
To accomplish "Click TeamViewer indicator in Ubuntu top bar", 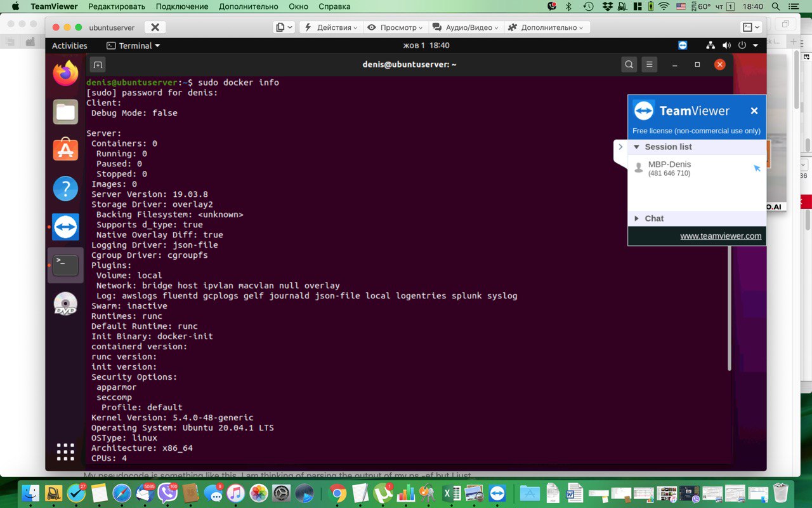I will point(683,46).
